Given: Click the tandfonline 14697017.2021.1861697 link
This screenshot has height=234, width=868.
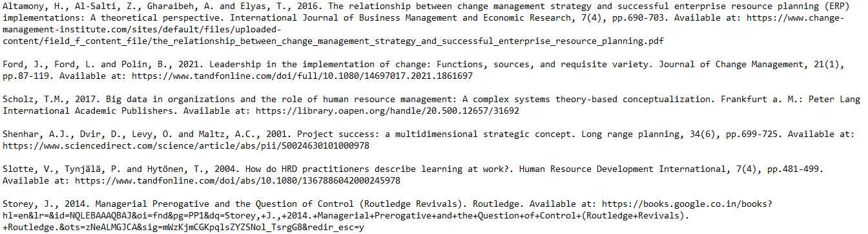Looking at the screenshot, I should [302, 76].
